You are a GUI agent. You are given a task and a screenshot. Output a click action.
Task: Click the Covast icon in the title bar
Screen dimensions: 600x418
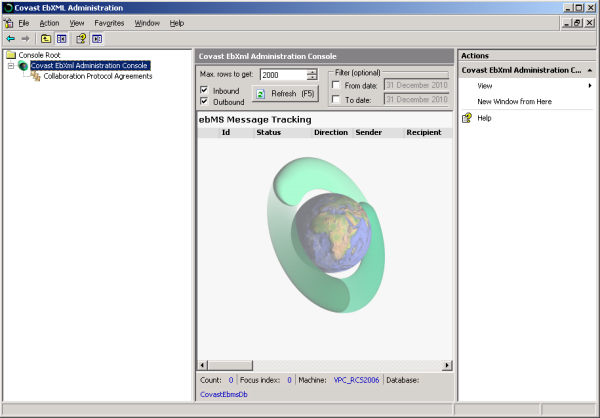tap(8, 8)
